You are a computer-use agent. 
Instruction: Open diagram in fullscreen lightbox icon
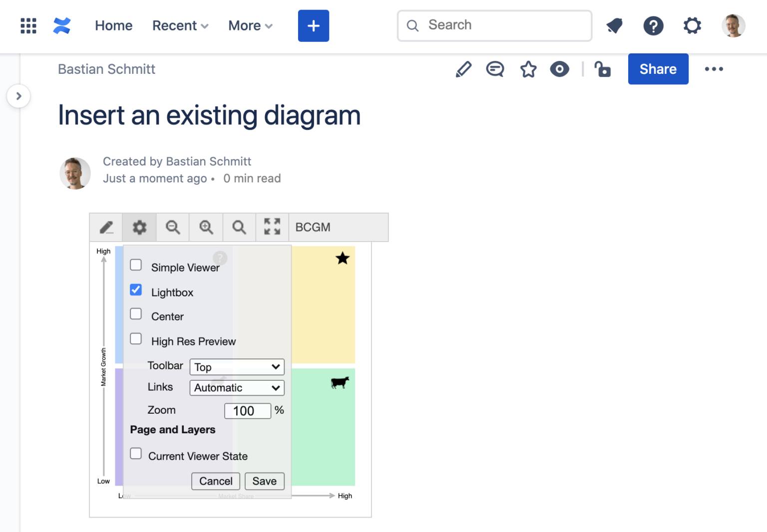272,227
